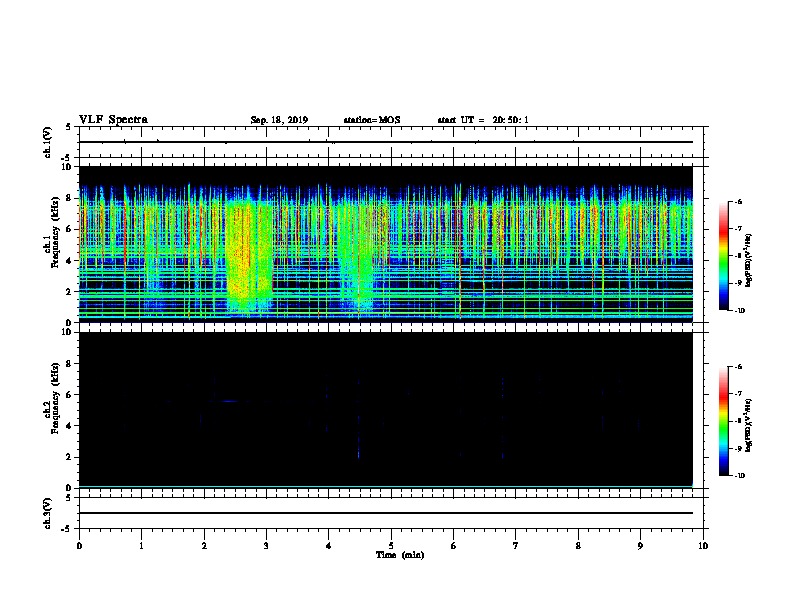The height and width of the screenshot is (612, 792).
Task: Click time axis tick label "9"
Action: tap(640, 546)
